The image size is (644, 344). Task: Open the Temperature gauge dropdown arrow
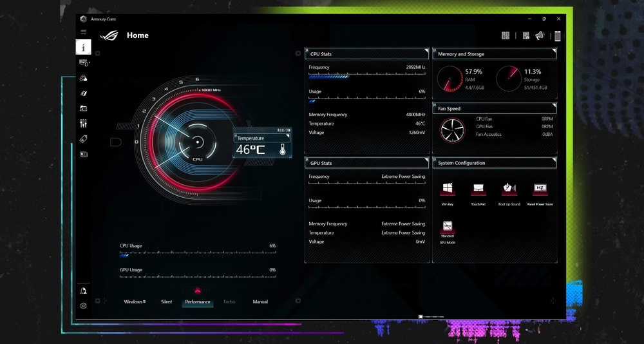click(x=287, y=135)
